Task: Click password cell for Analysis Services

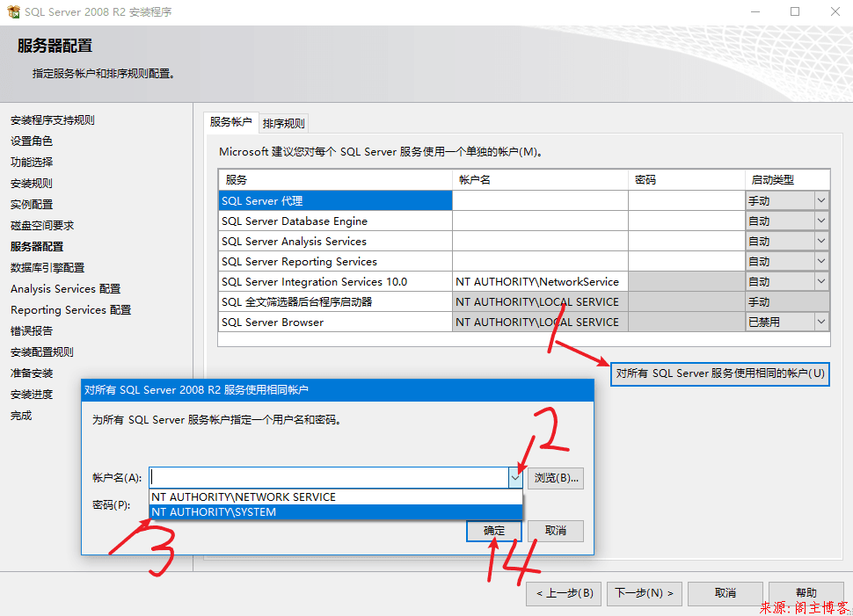Action: point(687,241)
